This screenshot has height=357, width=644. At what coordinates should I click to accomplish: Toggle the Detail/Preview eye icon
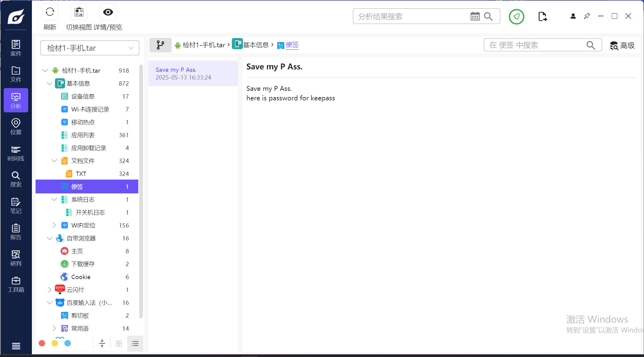108,12
